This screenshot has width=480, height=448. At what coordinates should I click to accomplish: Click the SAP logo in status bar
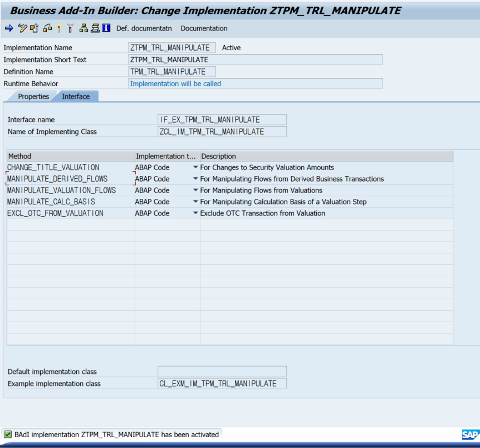coord(470,434)
